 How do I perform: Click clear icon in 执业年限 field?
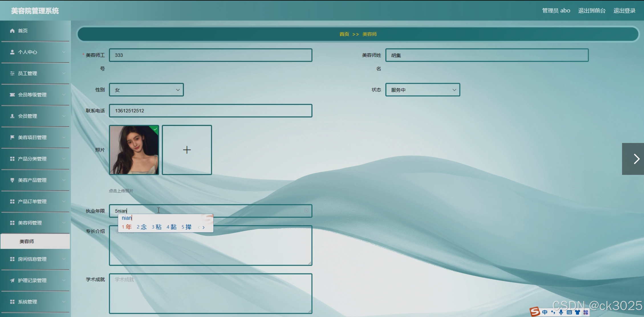coord(306,210)
